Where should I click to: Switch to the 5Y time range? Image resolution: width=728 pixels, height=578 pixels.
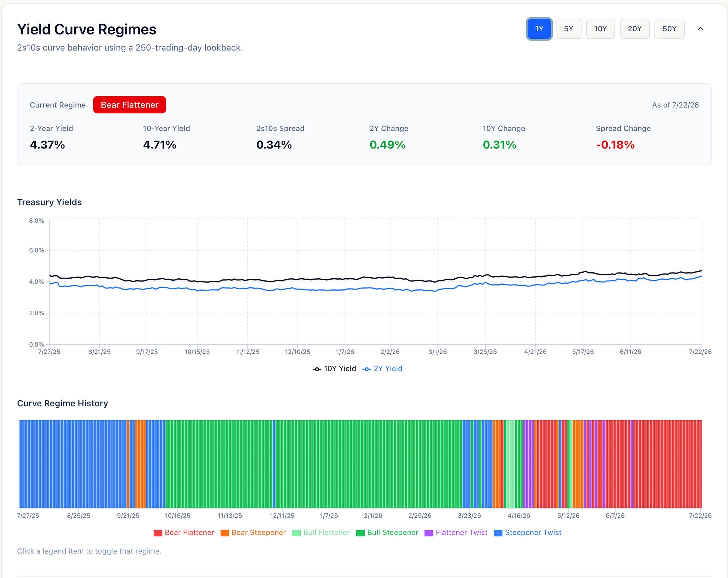569,29
